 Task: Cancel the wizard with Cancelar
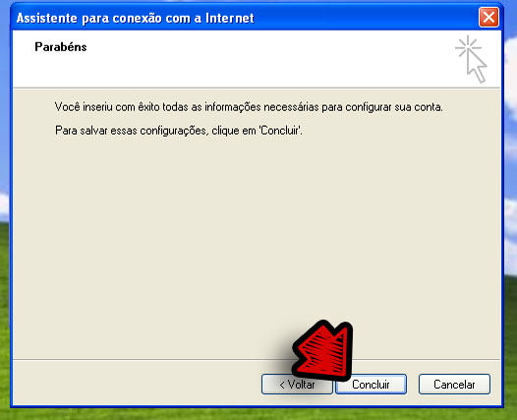tap(454, 384)
